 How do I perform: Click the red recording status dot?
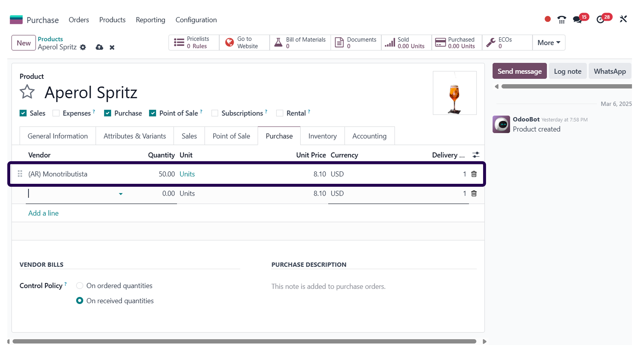(x=548, y=19)
